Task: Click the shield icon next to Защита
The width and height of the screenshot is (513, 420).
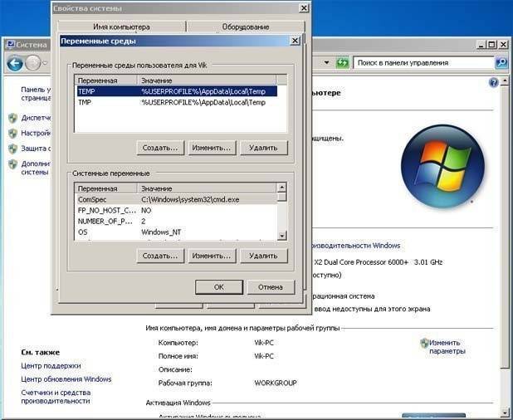Action: (12, 149)
